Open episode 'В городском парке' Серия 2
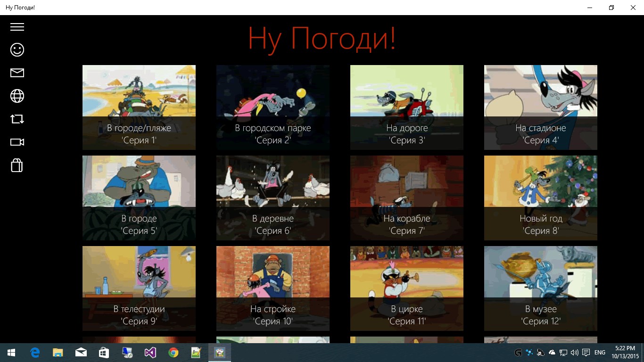Viewport: 644px width, 362px height. coord(273,107)
